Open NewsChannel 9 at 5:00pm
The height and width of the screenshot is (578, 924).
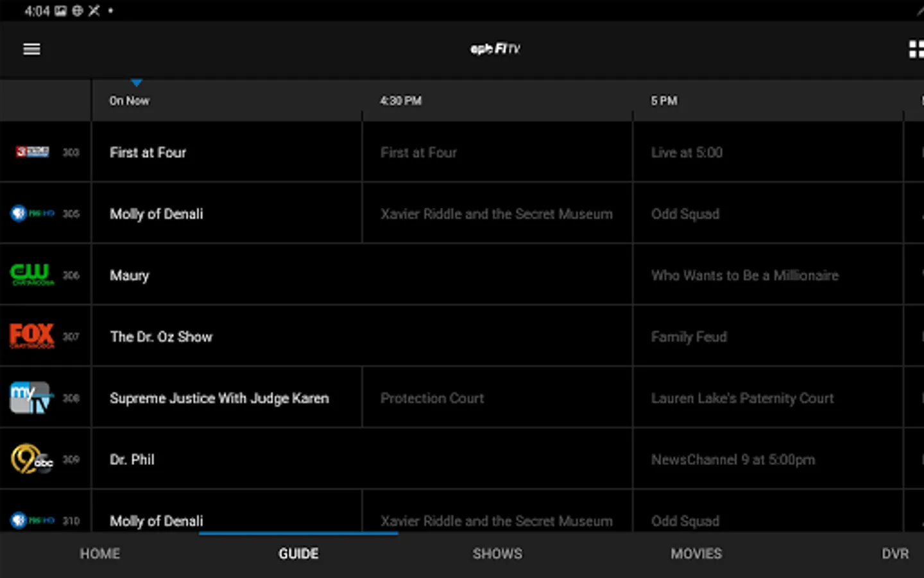[768, 459]
